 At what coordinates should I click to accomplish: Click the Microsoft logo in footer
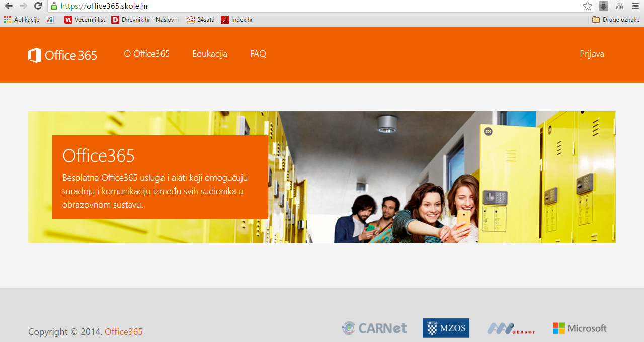(x=580, y=328)
